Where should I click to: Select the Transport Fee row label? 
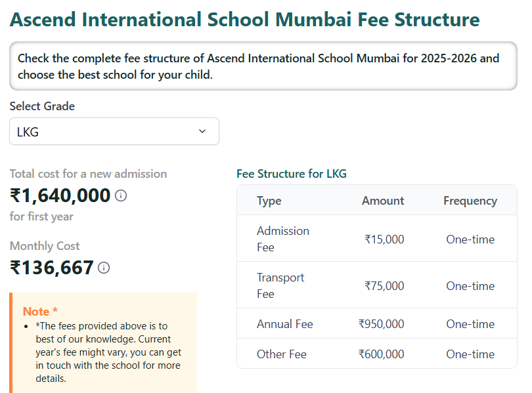(280, 285)
